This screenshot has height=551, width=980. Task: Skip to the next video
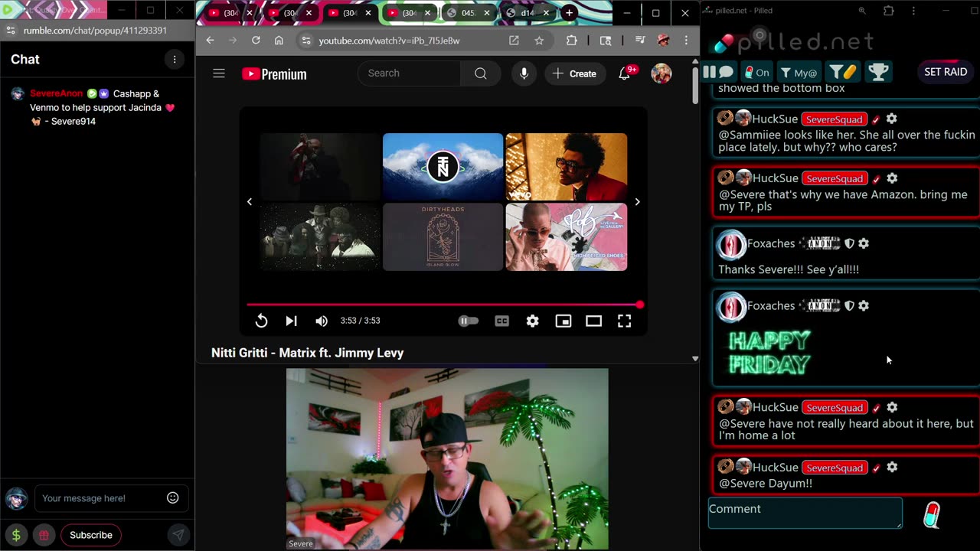point(291,321)
